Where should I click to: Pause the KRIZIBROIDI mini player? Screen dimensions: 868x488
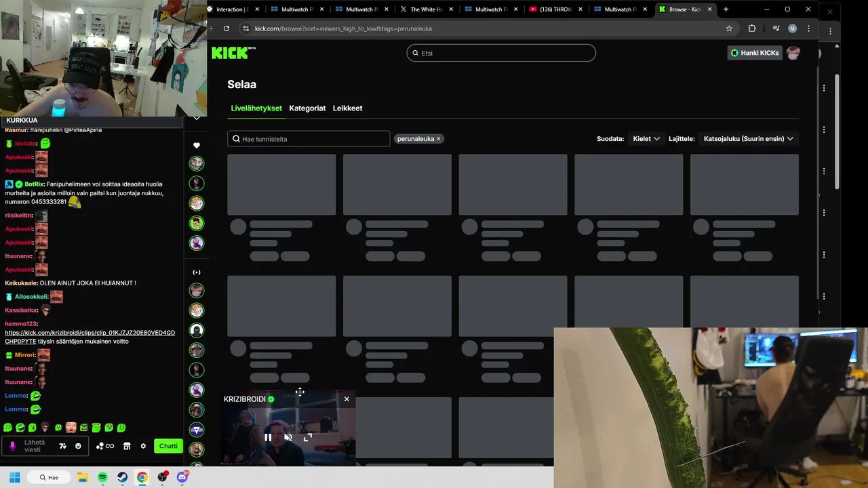(268, 438)
